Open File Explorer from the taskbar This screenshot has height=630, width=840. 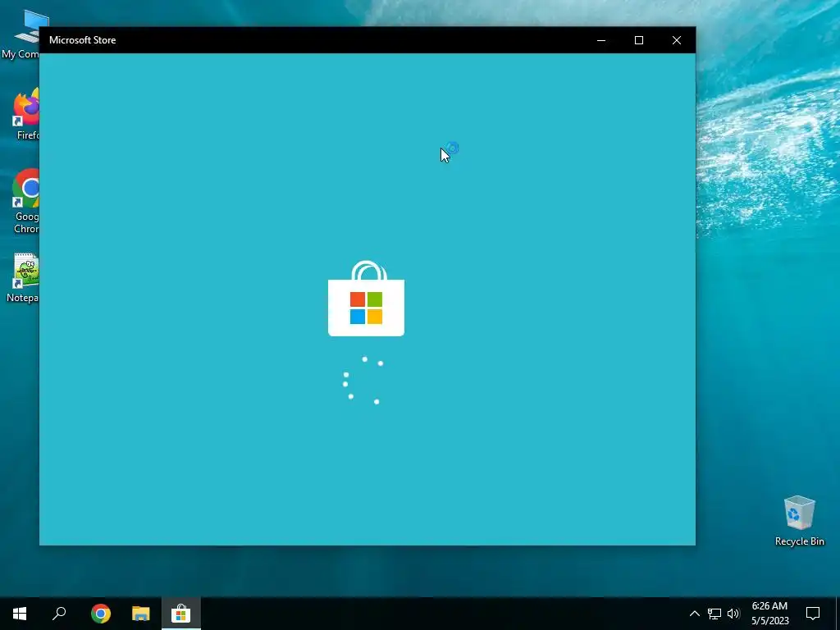click(x=141, y=614)
